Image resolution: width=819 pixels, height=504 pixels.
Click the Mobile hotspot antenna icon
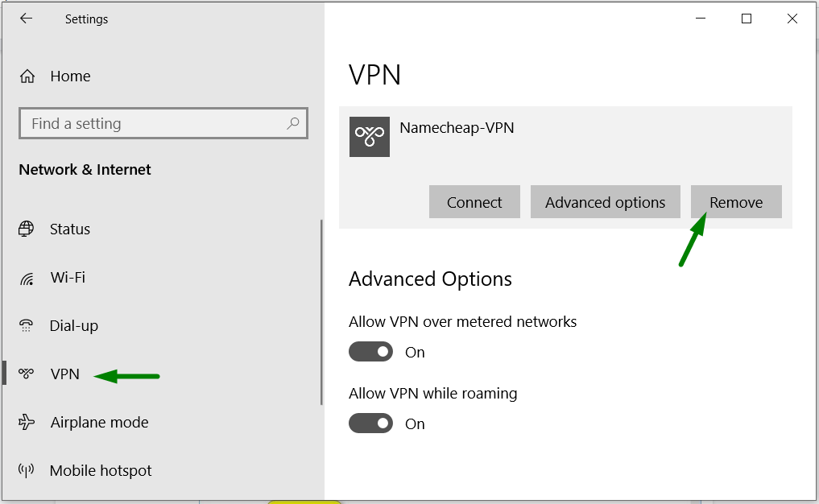coord(26,470)
